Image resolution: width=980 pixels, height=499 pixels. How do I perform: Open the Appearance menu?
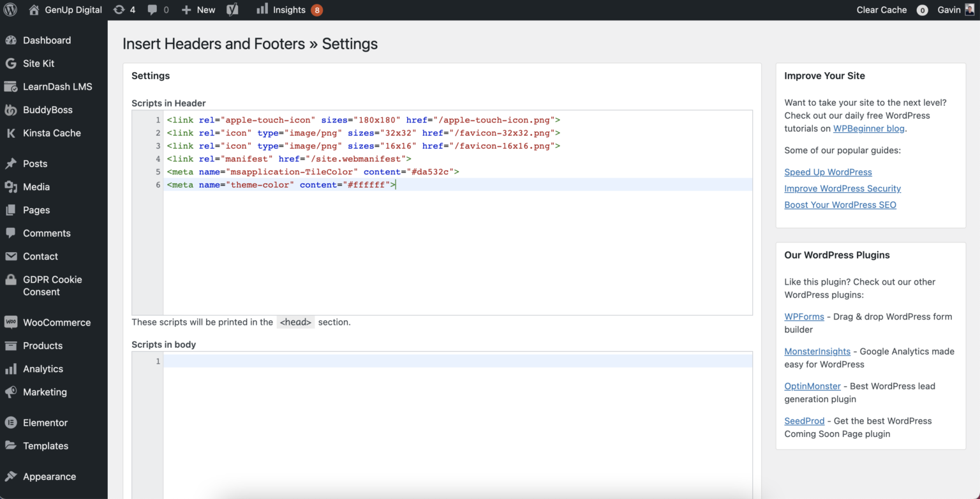coord(49,477)
